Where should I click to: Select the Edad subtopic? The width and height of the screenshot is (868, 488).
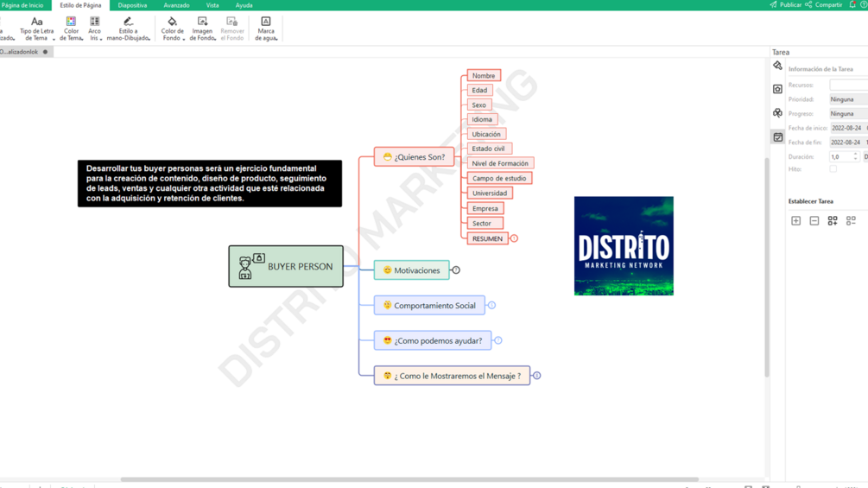pyautogui.click(x=479, y=90)
